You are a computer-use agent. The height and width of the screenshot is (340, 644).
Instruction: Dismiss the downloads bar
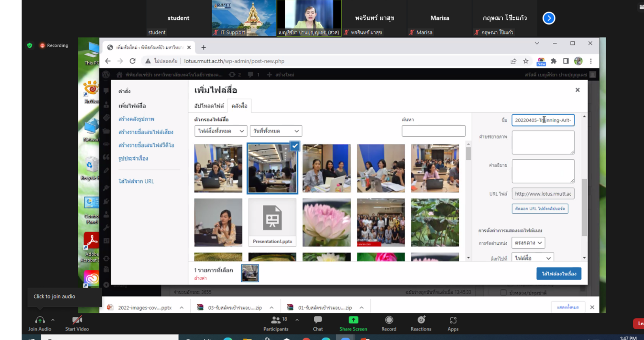pos(592,307)
